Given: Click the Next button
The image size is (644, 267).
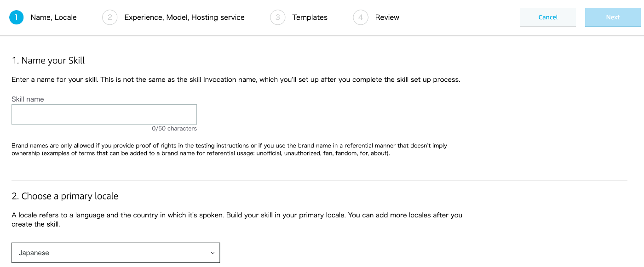Looking at the screenshot, I should (x=613, y=17).
